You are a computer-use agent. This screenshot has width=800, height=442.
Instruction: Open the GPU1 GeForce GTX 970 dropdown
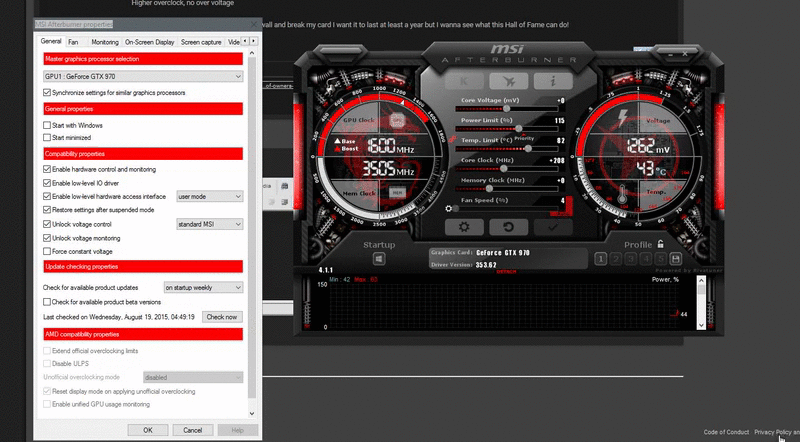(x=143, y=76)
